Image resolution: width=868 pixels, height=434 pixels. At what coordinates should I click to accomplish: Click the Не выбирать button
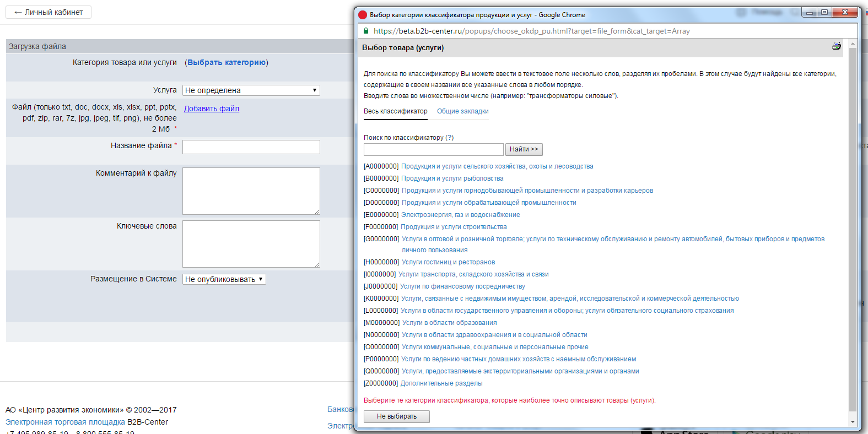point(396,416)
